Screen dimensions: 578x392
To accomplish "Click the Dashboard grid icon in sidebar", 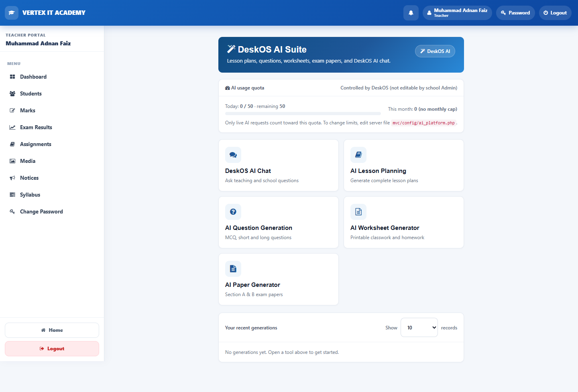I will click(x=12, y=77).
